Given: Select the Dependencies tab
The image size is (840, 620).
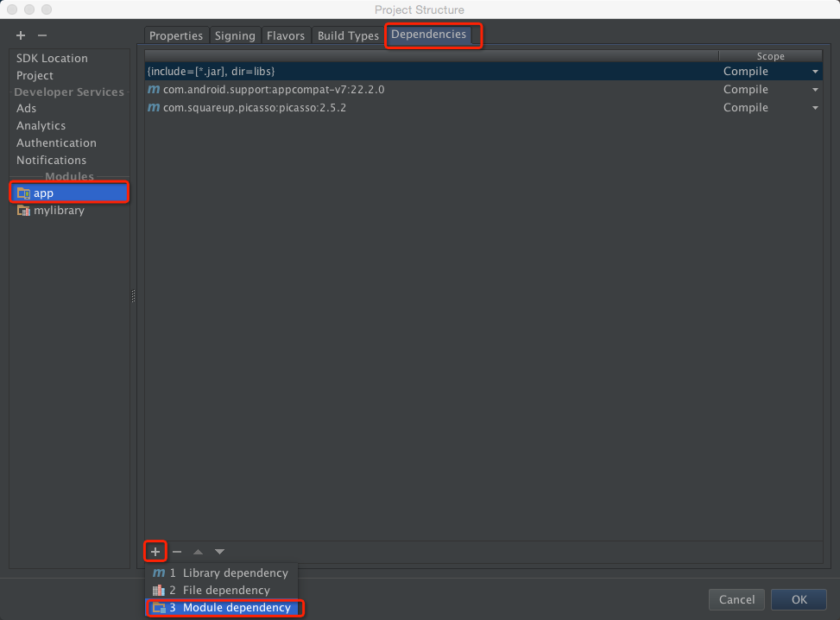Looking at the screenshot, I should (x=428, y=35).
